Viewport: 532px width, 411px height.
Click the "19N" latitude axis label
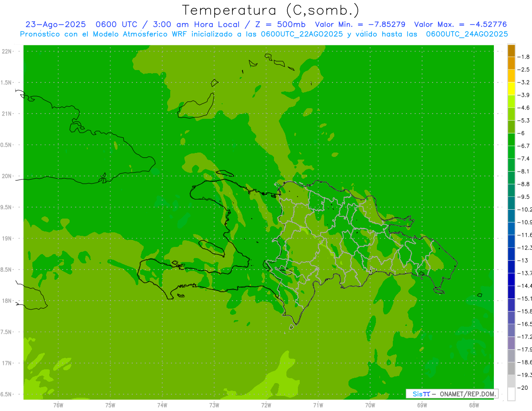[7, 239]
